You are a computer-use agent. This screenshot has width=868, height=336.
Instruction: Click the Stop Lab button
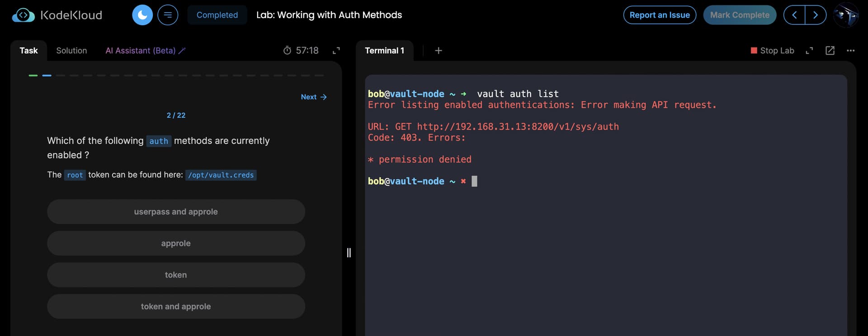coord(772,51)
